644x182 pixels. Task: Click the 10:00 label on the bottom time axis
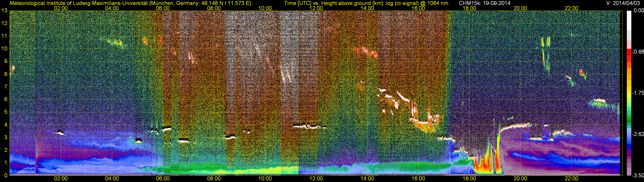pos(265,179)
